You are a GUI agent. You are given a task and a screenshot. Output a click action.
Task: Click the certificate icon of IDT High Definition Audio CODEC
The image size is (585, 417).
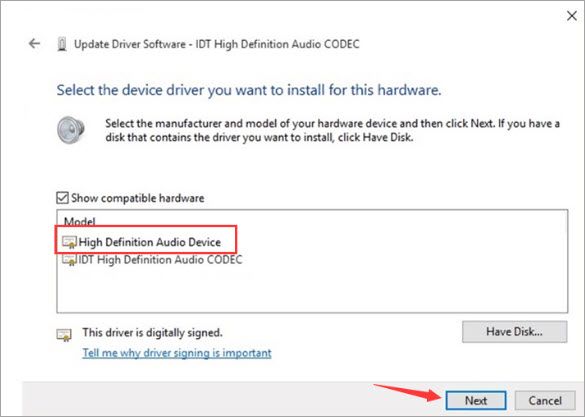(x=69, y=259)
